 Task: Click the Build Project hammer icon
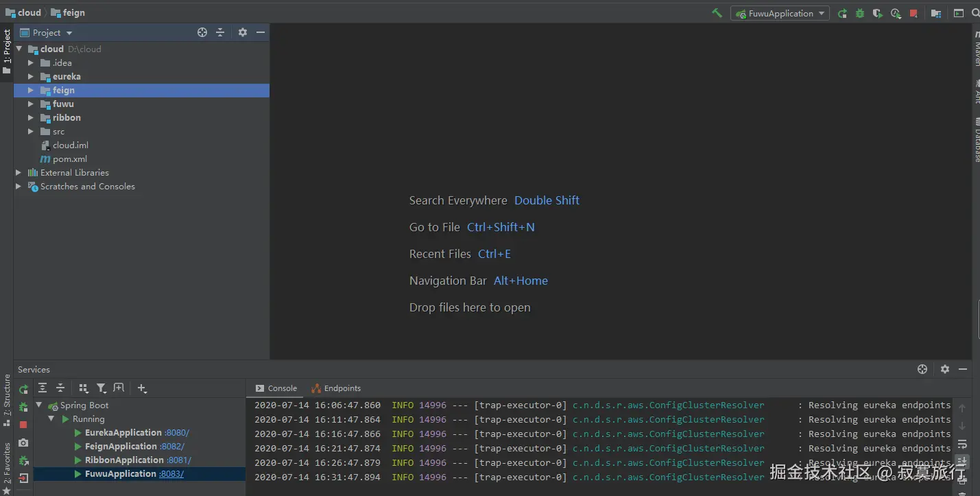tap(717, 13)
